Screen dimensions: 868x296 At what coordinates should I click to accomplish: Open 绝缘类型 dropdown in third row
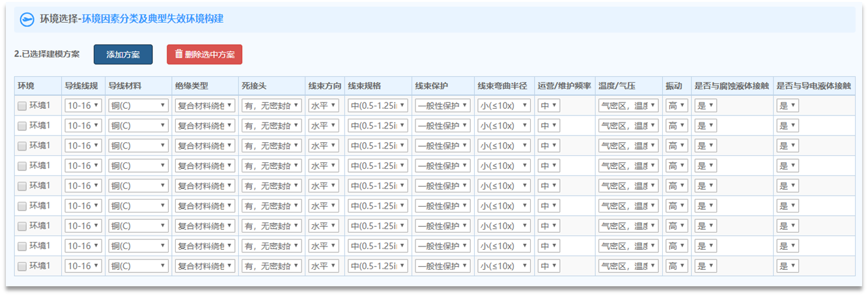(x=205, y=146)
